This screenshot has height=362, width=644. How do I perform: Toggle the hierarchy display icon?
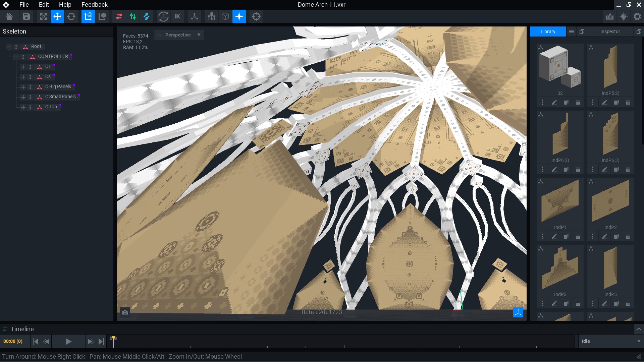[x=211, y=16]
